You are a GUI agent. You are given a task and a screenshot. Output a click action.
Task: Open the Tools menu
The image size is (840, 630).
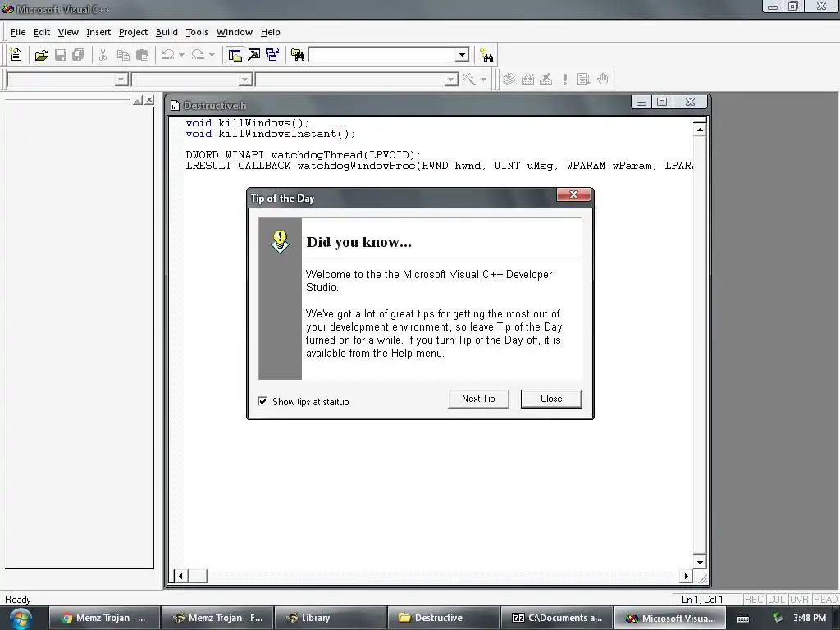pos(197,32)
